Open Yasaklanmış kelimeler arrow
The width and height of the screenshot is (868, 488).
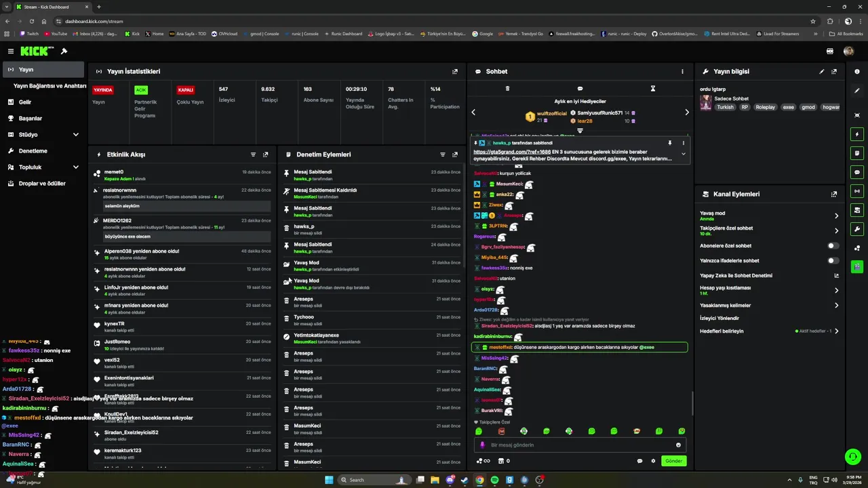[836, 306]
